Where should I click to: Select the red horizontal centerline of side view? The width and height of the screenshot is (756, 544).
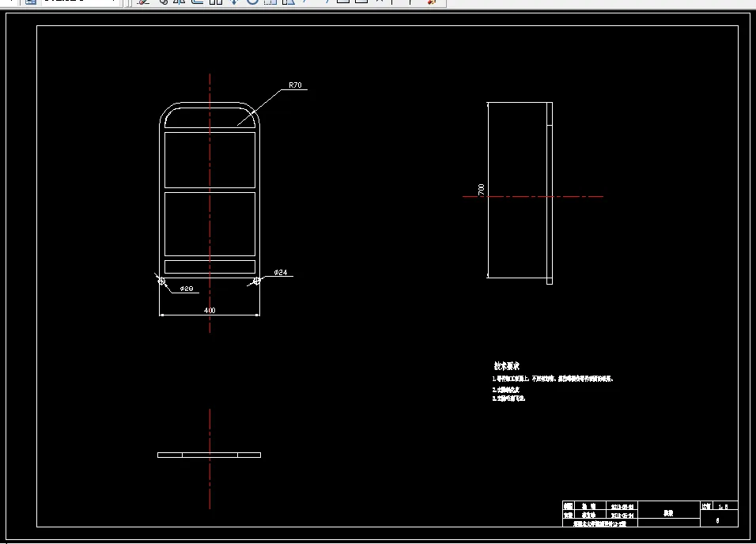tap(533, 196)
